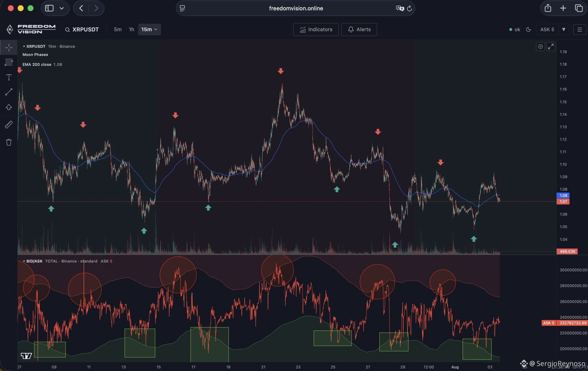
Task: Click the trash delete drawings icon
Action: click(9, 142)
